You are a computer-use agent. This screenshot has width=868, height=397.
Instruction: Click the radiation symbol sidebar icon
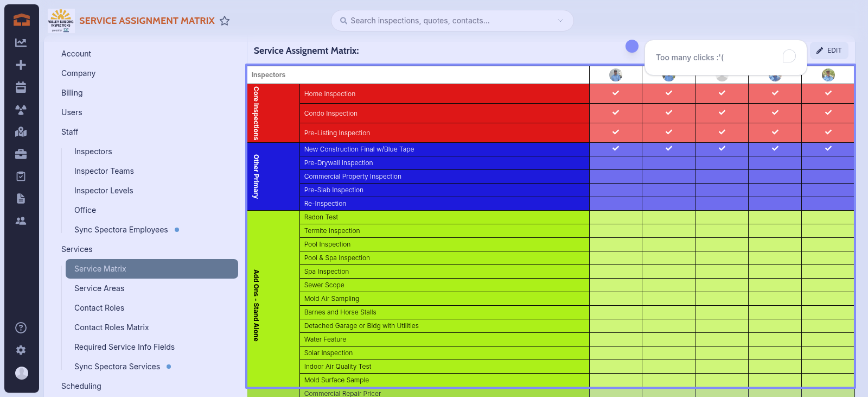click(21, 110)
